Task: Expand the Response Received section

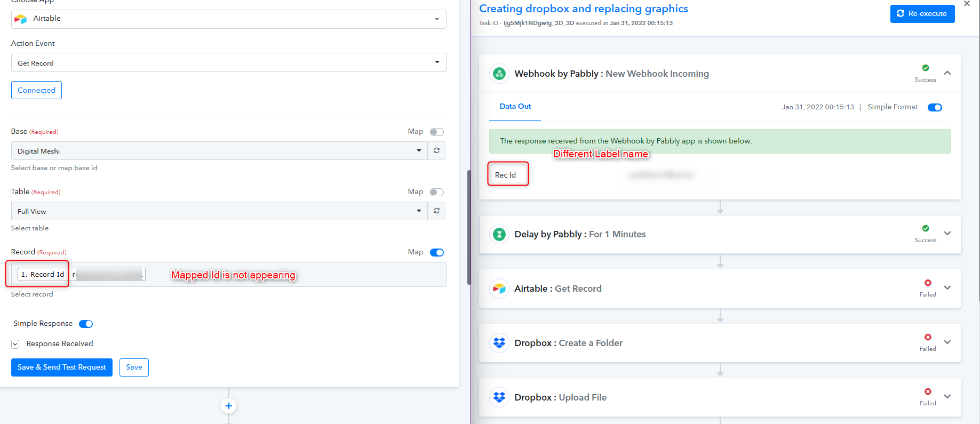Action: [15, 344]
